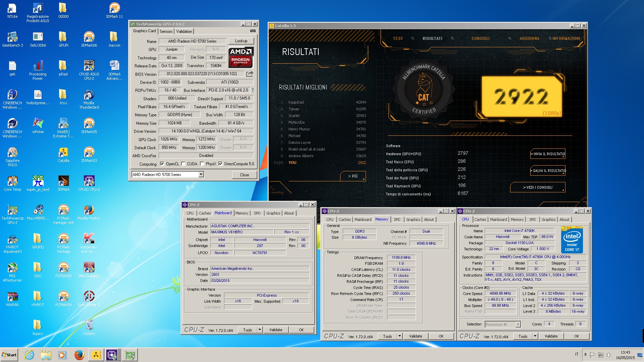
Task: Open CPUID ASUS CPU-Z shortcut
Action: [x=89, y=70]
